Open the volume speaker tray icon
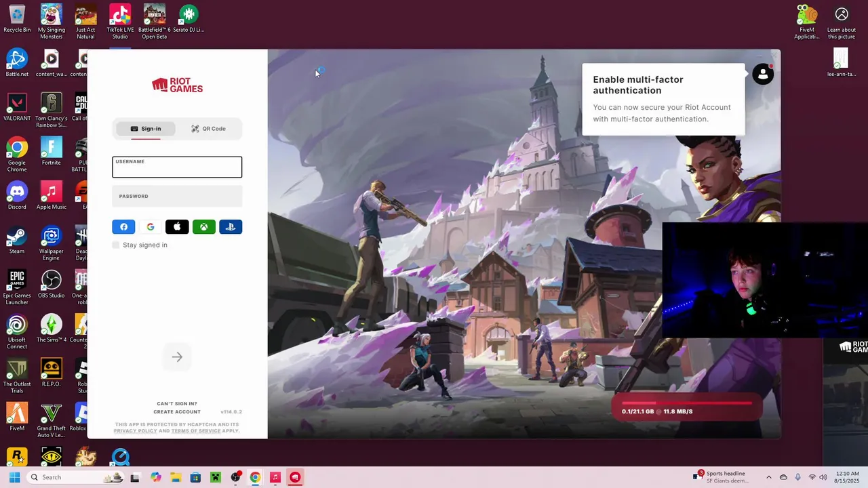 point(823,477)
